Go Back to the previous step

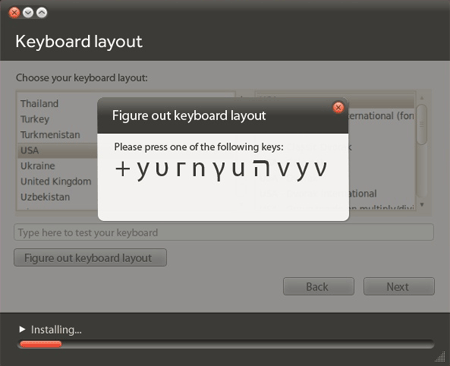(319, 286)
